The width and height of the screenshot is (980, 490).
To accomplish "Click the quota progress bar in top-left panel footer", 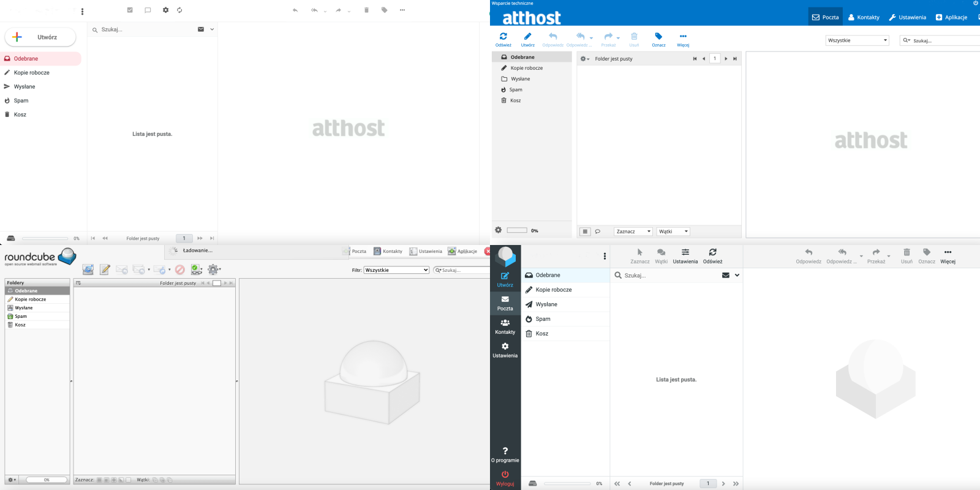I will tap(45, 238).
